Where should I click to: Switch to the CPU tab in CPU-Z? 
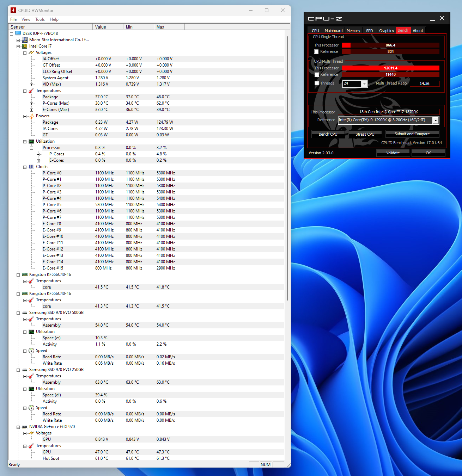(x=315, y=31)
